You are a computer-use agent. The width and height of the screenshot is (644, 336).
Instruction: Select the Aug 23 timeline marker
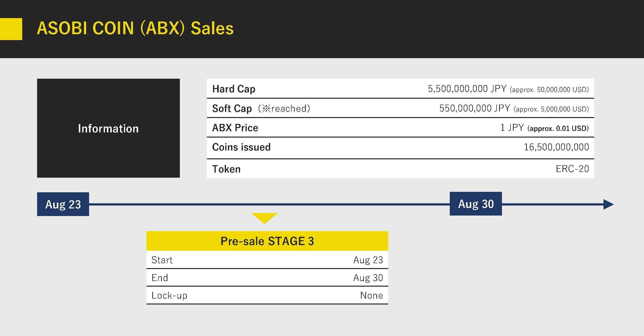coord(63,204)
